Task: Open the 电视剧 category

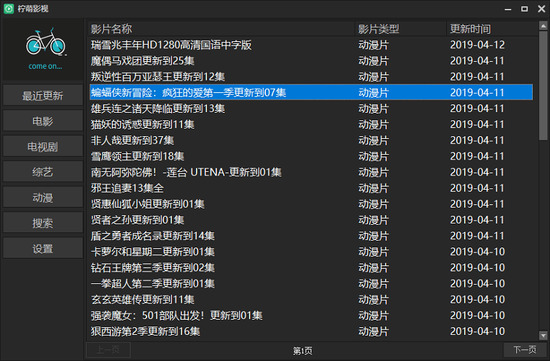Action: pyautogui.click(x=43, y=147)
